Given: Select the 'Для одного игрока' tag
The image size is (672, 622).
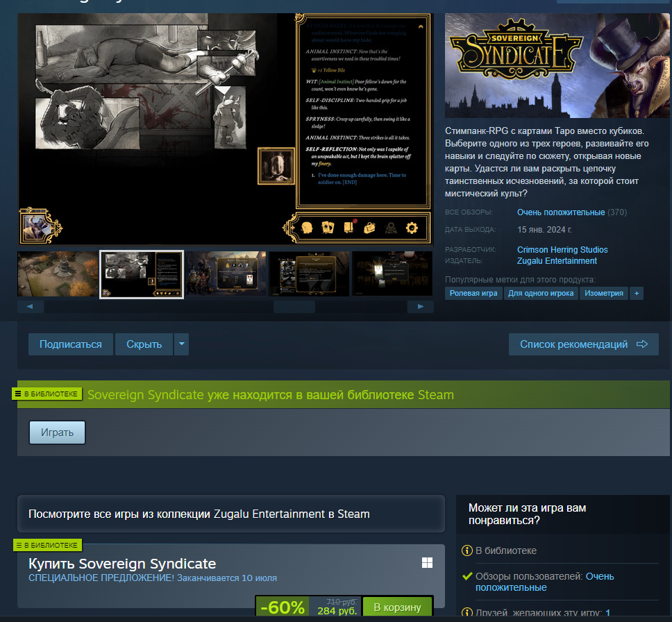Looking at the screenshot, I should (x=540, y=293).
